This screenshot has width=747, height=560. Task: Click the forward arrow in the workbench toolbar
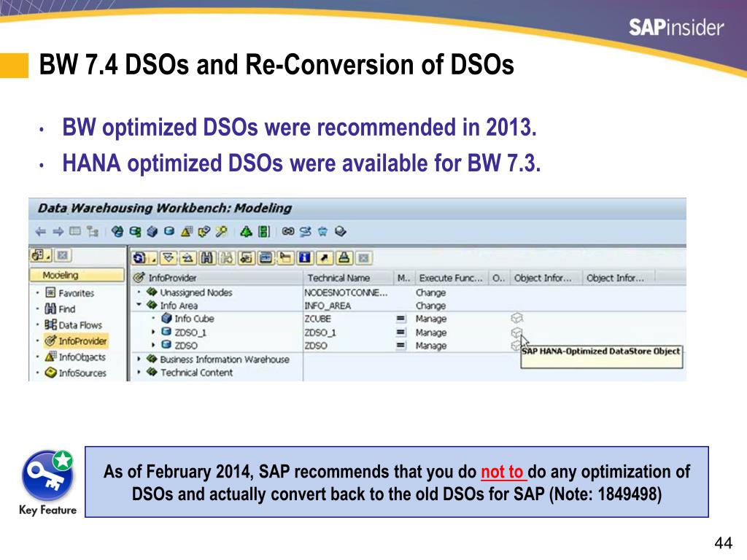click(x=58, y=232)
